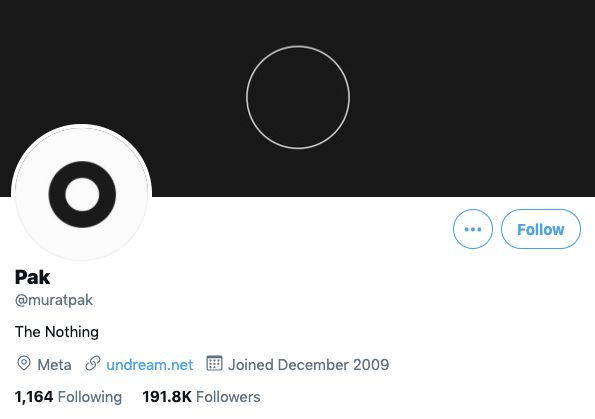Click the chain link icon before undream.net

pyautogui.click(x=93, y=363)
